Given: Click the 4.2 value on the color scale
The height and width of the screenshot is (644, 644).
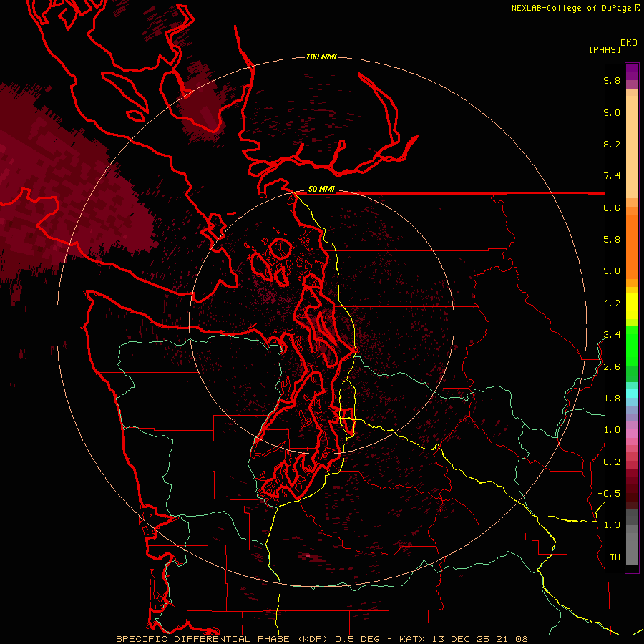Looking at the screenshot, I should [x=612, y=303].
